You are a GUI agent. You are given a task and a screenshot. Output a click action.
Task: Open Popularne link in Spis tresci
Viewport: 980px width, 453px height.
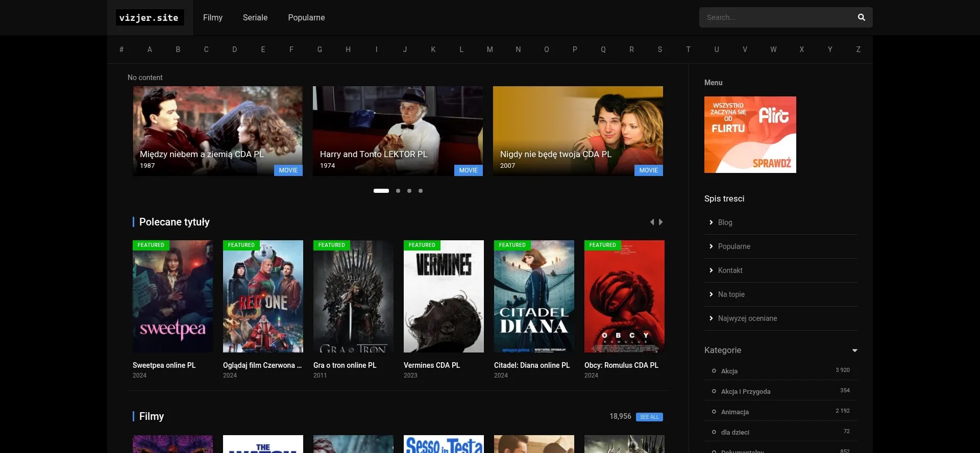tap(734, 246)
